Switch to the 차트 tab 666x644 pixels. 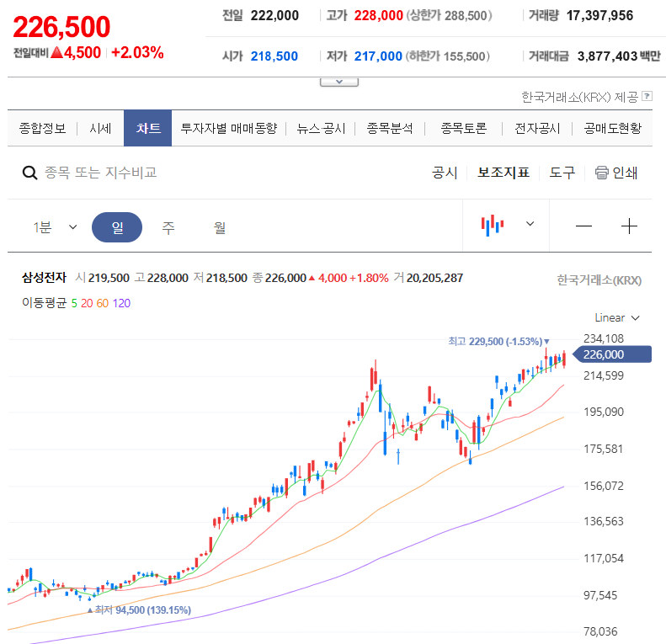point(148,128)
